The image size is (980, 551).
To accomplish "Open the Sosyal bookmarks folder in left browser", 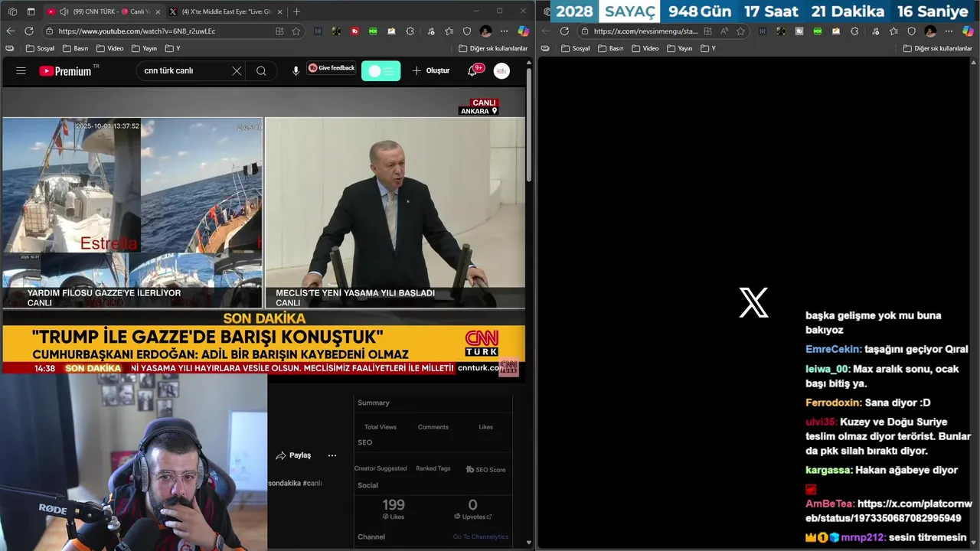I will click(40, 48).
